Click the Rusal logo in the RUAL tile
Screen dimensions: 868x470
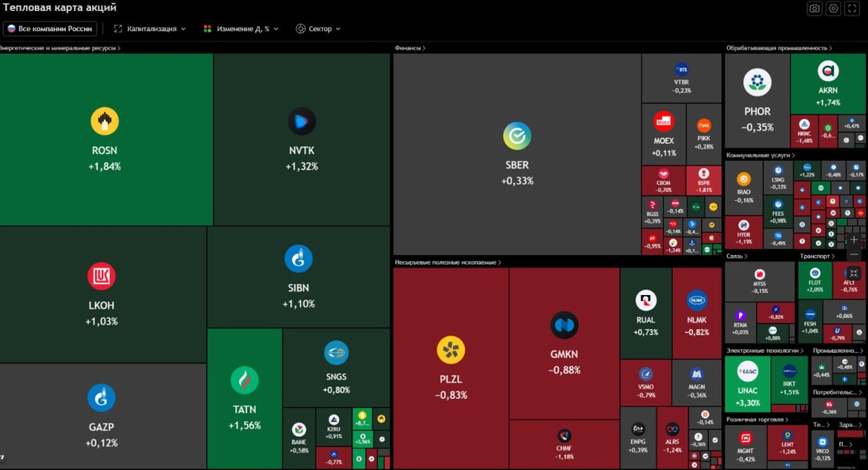646,301
